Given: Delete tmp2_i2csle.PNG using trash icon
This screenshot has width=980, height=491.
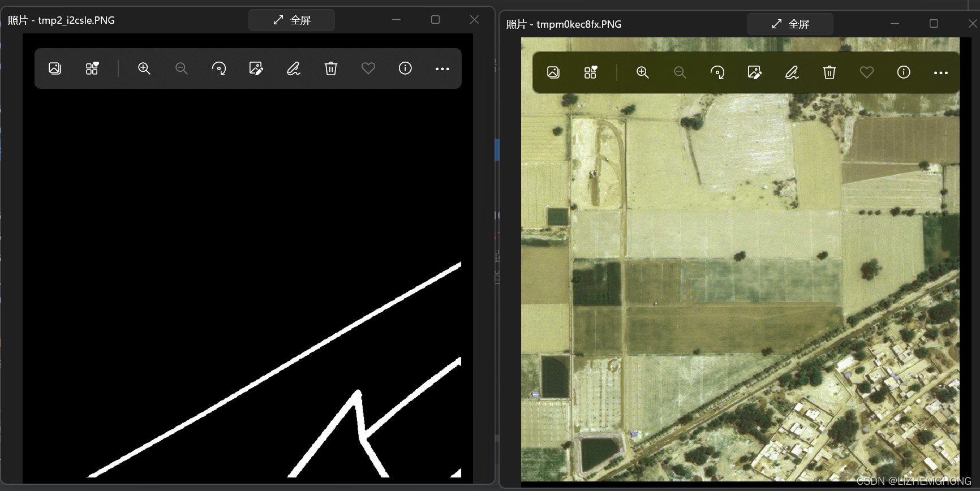Looking at the screenshot, I should point(331,68).
